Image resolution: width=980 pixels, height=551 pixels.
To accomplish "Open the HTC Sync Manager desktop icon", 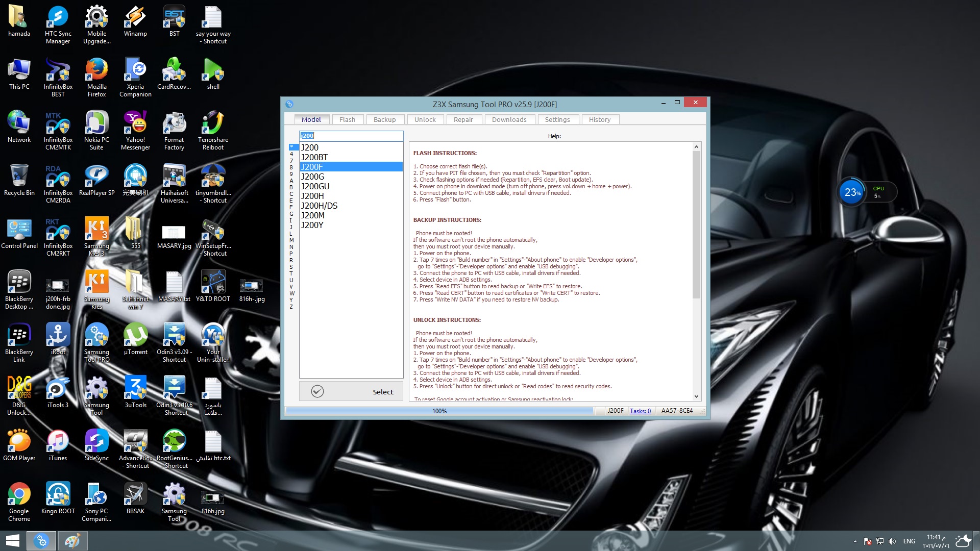I will (x=58, y=25).
